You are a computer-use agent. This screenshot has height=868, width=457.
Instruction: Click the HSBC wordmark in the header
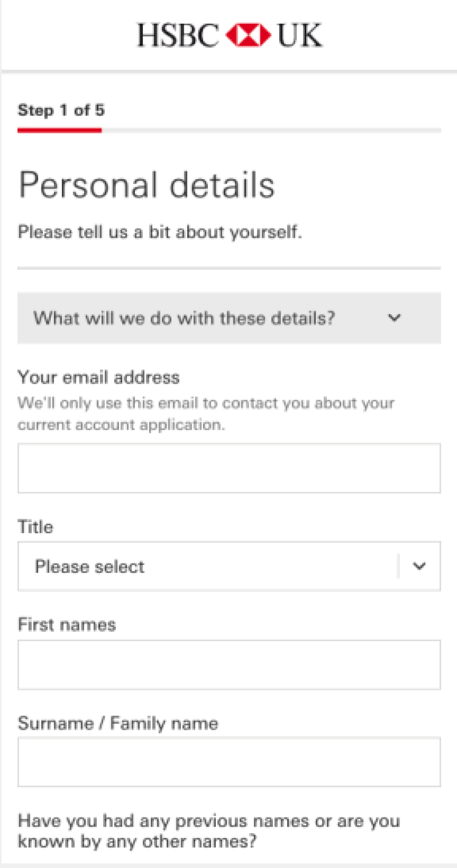pos(178,35)
